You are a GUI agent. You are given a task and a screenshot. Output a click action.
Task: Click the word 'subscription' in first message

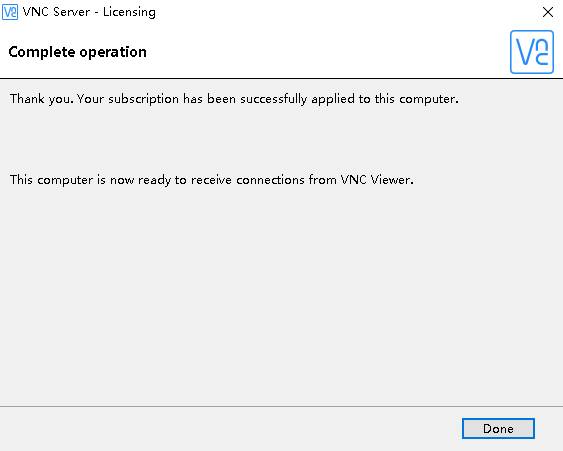point(144,99)
